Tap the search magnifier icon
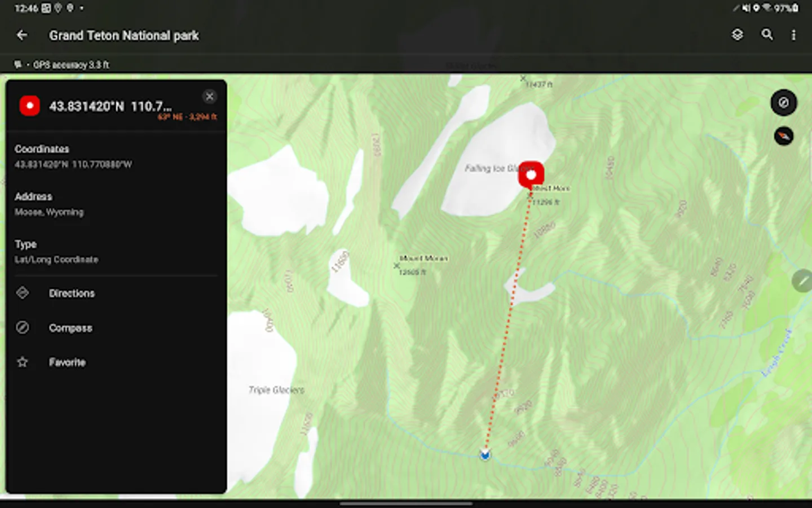This screenshot has width=812, height=508. (767, 34)
